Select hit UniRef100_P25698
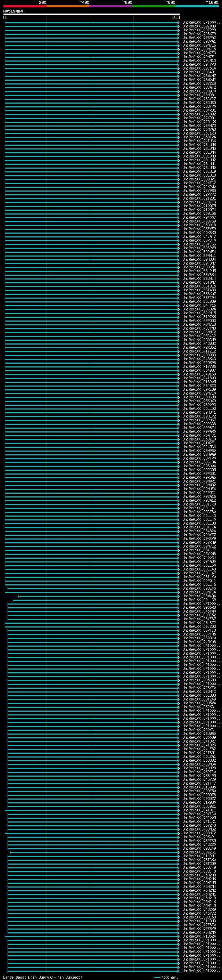Viewport: 222px width, 980px height. (x=199, y=363)
